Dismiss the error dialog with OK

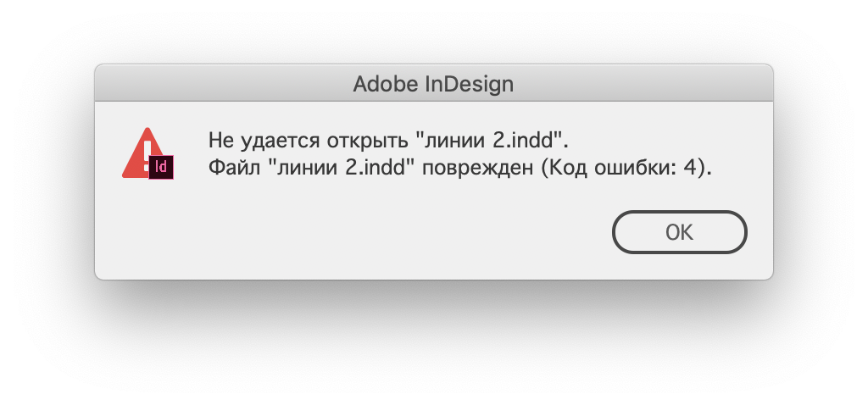pos(679,232)
